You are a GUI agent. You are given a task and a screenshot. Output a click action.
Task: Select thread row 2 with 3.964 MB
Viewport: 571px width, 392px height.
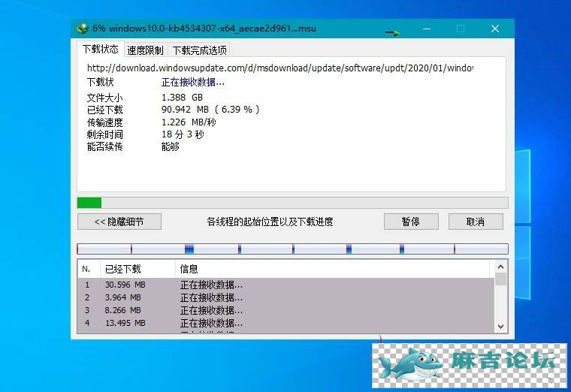[x=285, y=297]
